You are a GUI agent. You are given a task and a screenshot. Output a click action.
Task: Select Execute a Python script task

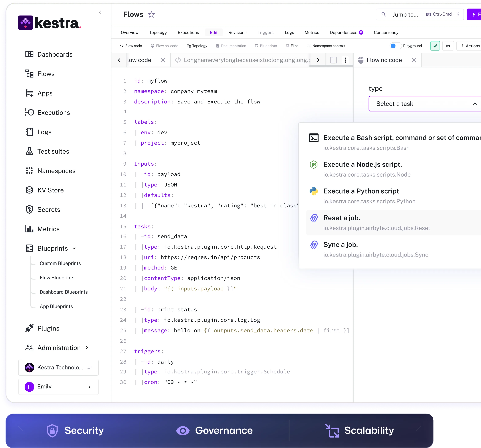click(x=361, y=191)
